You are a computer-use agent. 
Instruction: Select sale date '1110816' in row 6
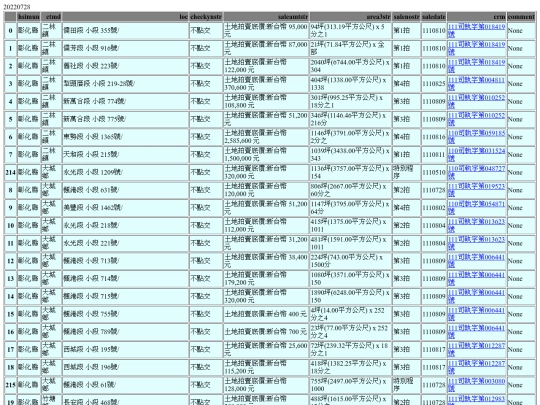click(x=434, y=137)
